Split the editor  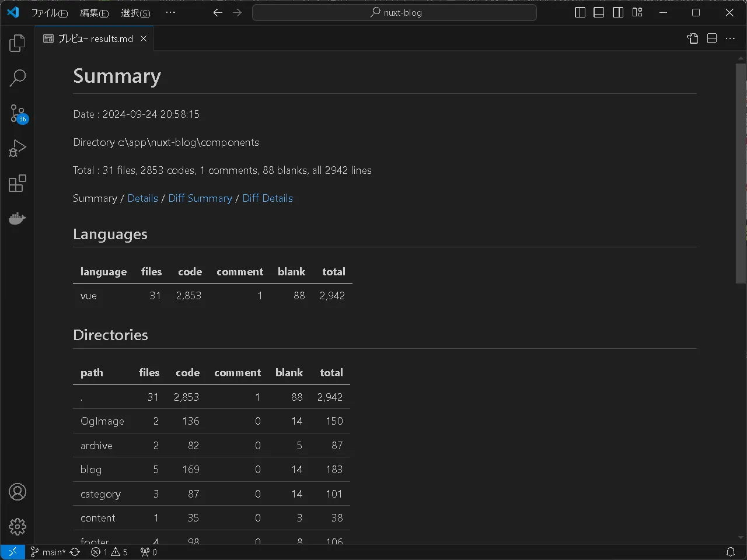point(712,38)
